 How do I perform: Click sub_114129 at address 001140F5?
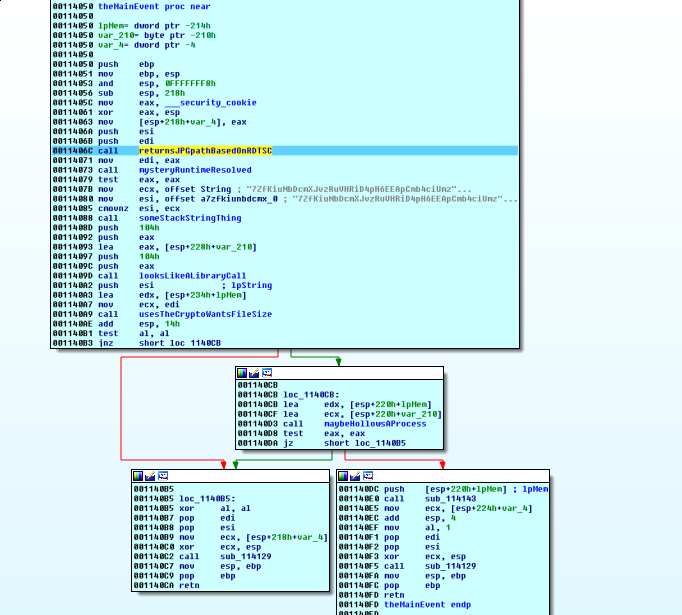point(450,566)
